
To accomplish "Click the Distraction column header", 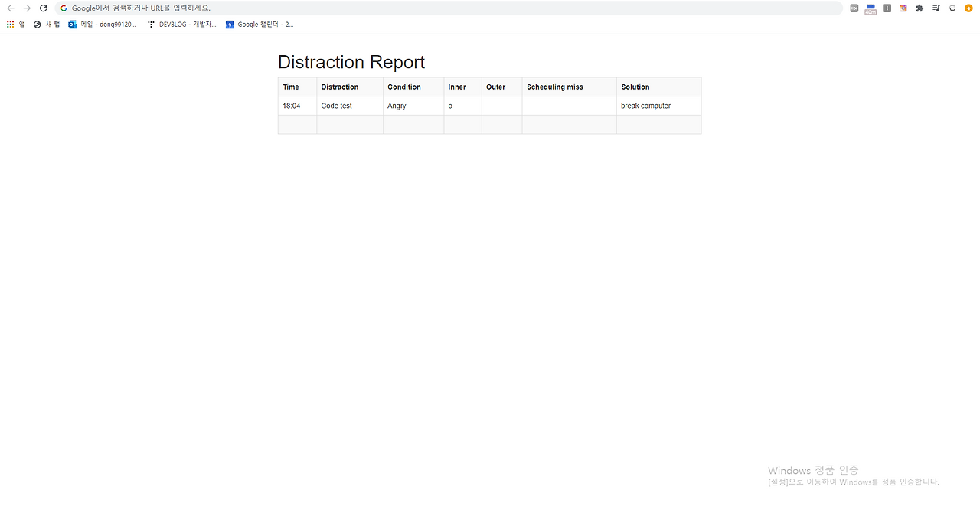I will coord(350,87).
